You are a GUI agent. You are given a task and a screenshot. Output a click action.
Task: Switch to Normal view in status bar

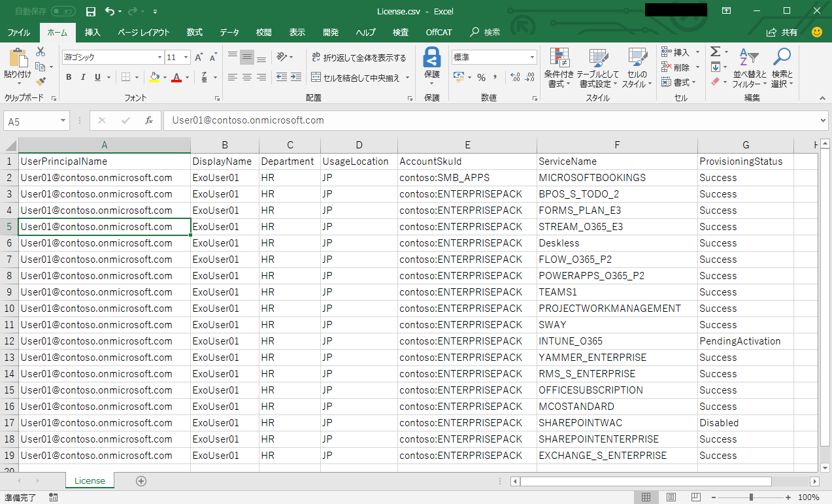pos(646,497)
